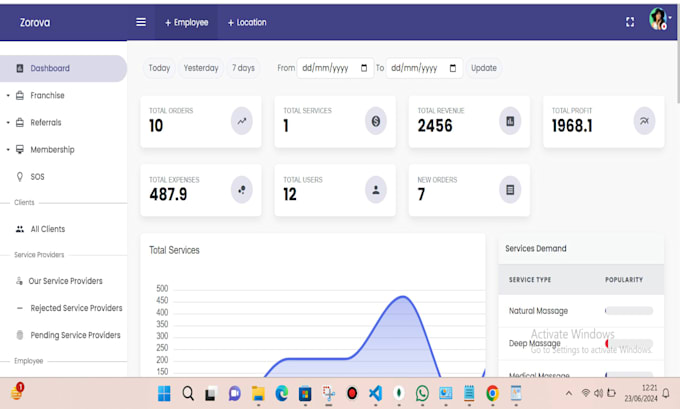Click the New Orders list icon
Screen dimensions: 680x409
tap(510, 190)
